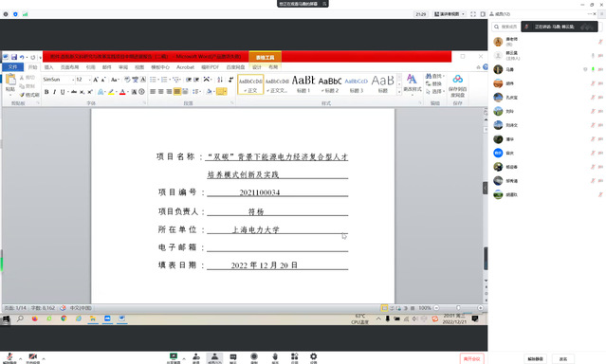The image size is (606, 364).
Task: Open meeting settings gear icon
Action: [314, 357]
